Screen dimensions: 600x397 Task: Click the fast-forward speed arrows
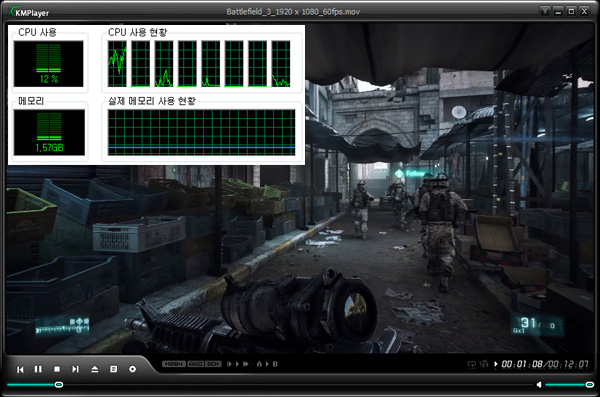246,364
